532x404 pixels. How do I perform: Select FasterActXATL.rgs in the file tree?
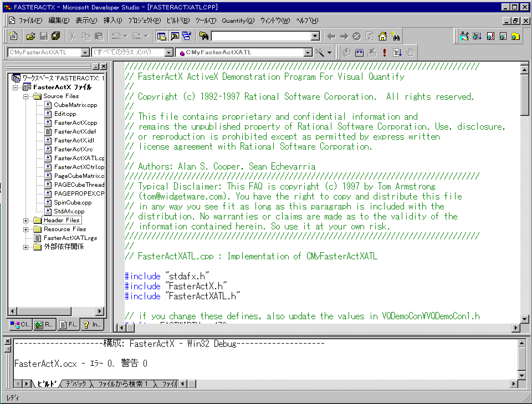click(70, 238)
